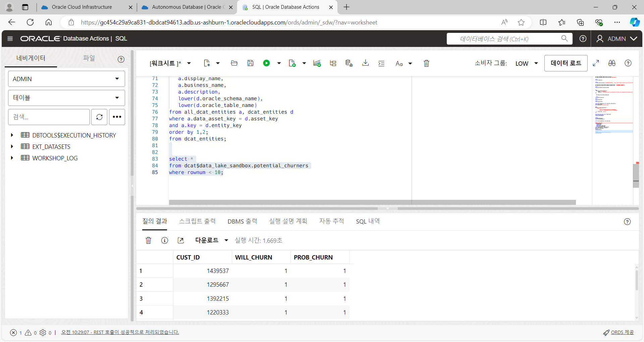Delete query results with trash icon
Image resolution: width=644 pixels, height=342 pixels.
click(x=148, y=240)
